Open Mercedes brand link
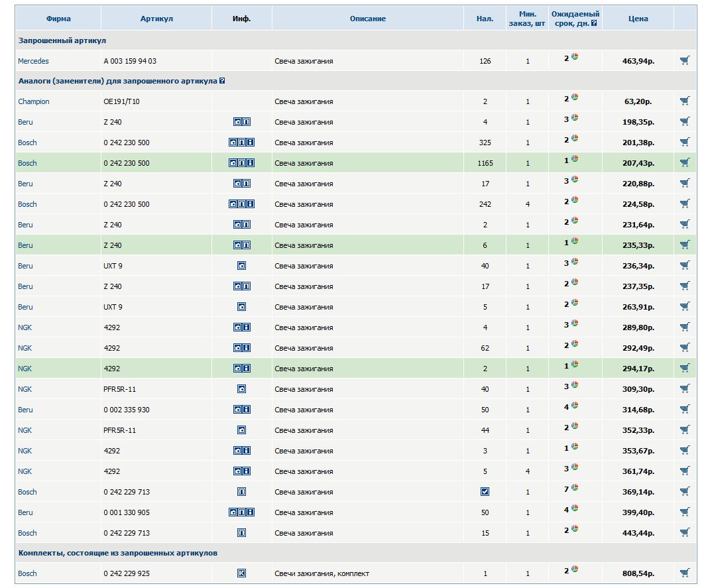 34,61
